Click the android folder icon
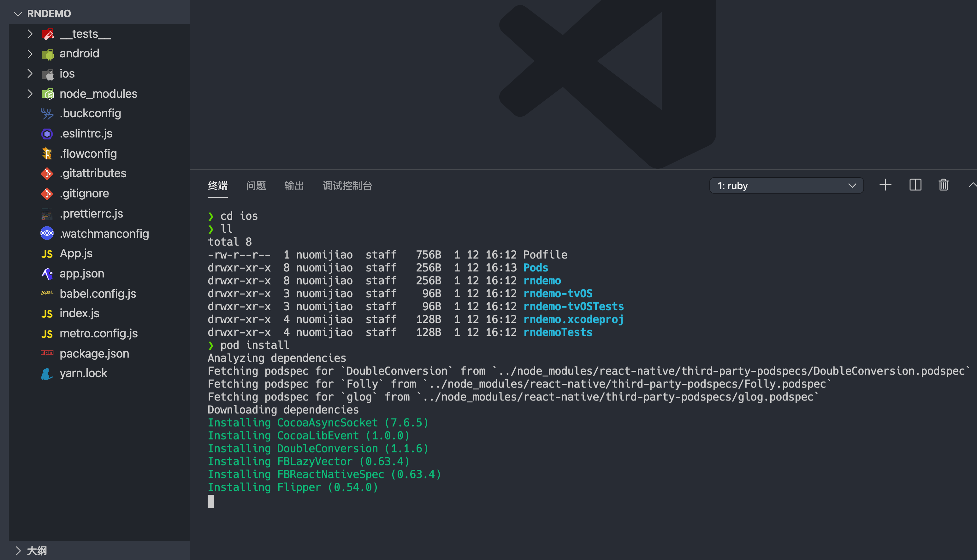Viewport: 977px width, 560px height. coord(47,54)
